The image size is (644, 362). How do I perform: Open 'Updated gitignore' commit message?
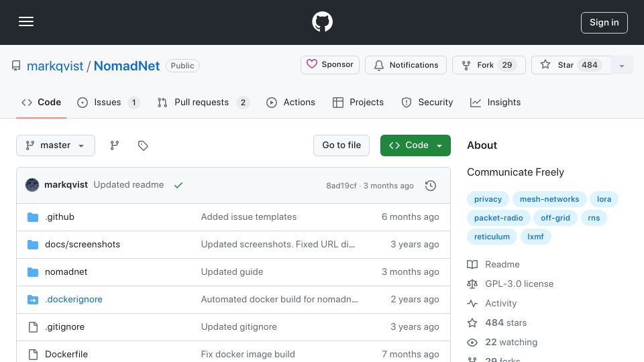click(x=239, y=326)
